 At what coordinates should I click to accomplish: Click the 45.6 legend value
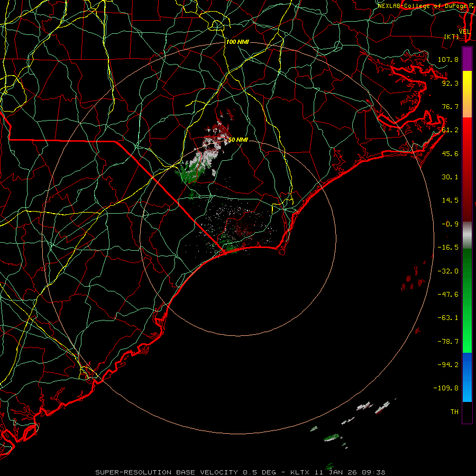pyautogui.click(x=450, y=153)
